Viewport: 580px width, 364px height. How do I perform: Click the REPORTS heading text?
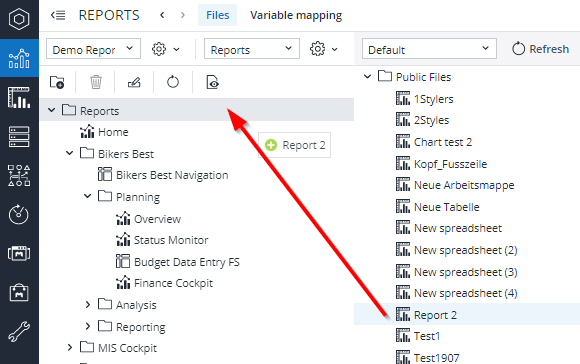(x=109, y=15)
